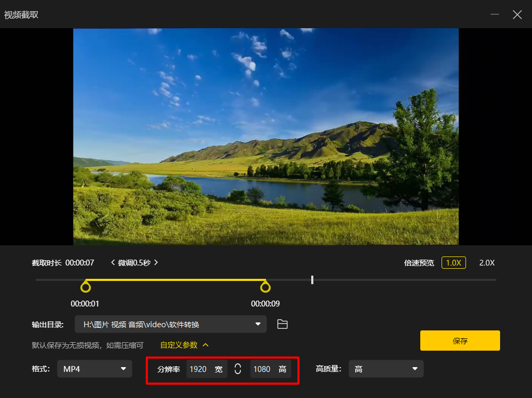This screenshot has height=398, width=532.
Task: Expand the 输出目录 path dropdown
Action: [x=258, y=324]
